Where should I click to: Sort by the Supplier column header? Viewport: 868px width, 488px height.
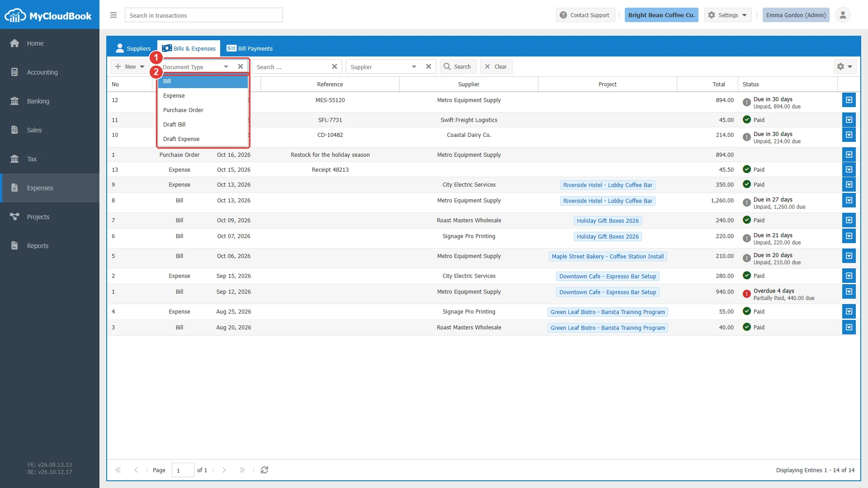[x=469, y=84]
